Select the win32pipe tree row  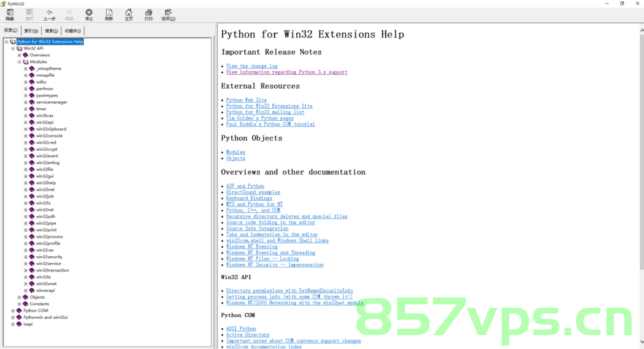click(x=46, y=223)
